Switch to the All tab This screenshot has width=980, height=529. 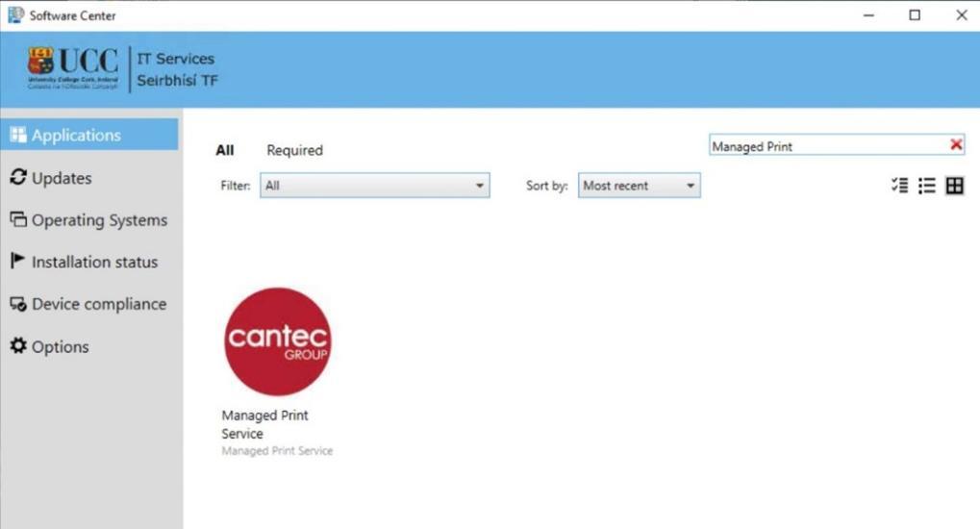pyautogui.click(x=224, y=150)
